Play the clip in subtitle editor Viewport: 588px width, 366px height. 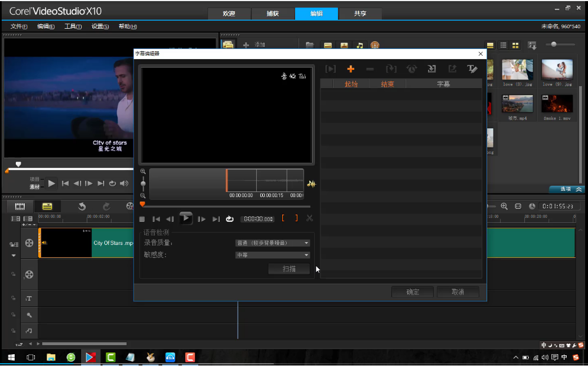click(186, 218)
